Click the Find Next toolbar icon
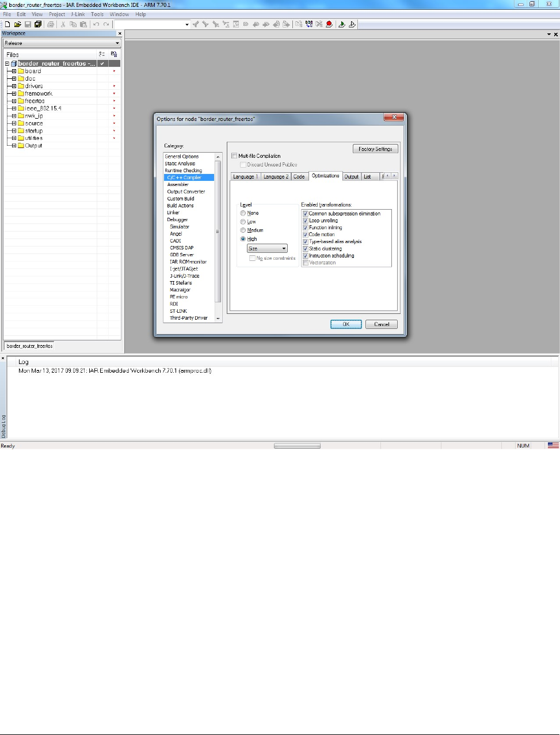Screen dimensions: 560x735 click(x=205, y=24)
